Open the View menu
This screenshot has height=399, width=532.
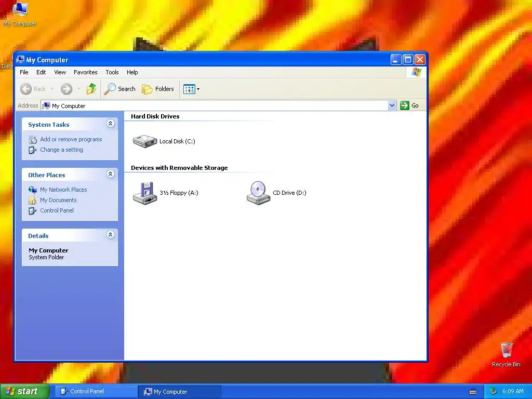(60, 72)
